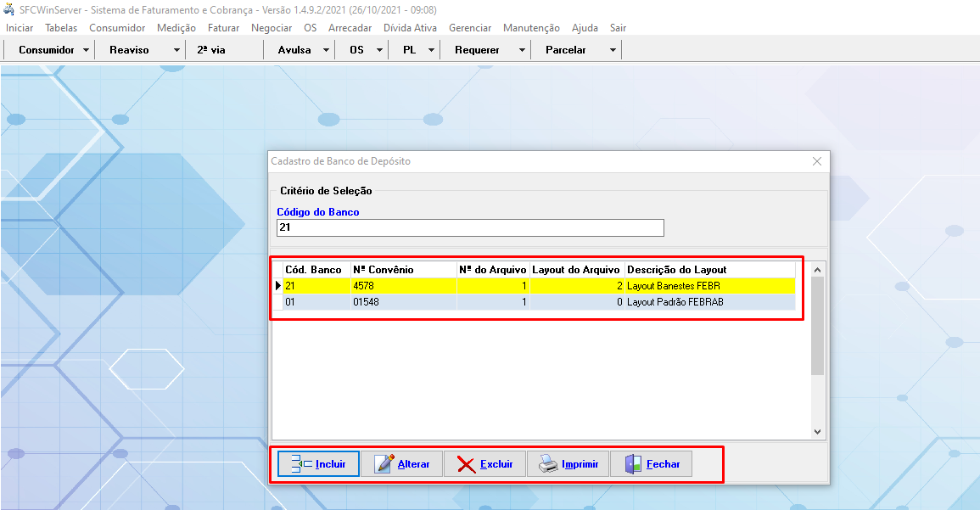
Task: Open the Dívida Ativa menu
Action: 410,28
